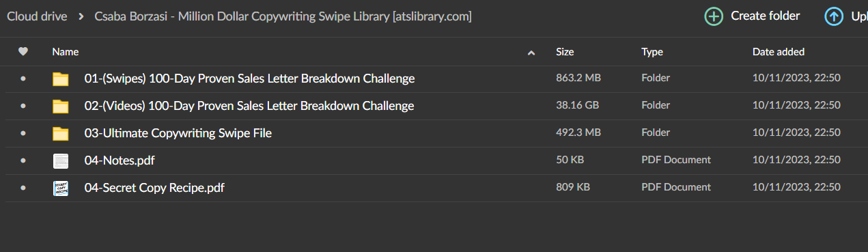Open the 02-(Videos) folder icon
Viewport: 868px width, 252px height.
(61, 107)
